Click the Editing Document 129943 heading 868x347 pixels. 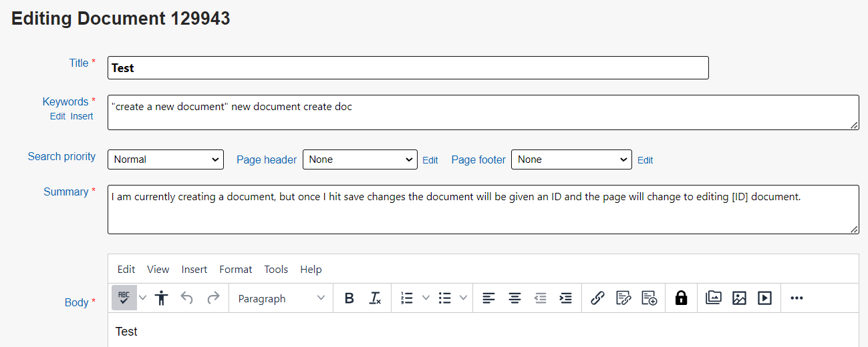pyautogui.click(x=121, y=19)
